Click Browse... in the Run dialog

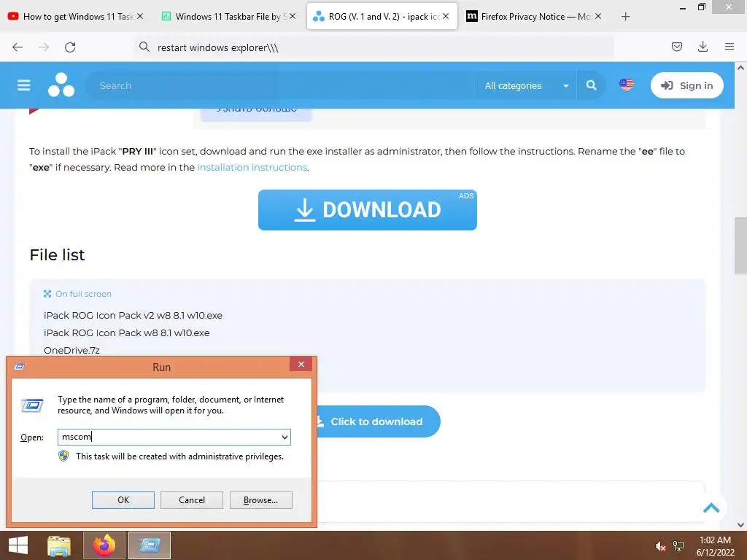pos(260,500)
